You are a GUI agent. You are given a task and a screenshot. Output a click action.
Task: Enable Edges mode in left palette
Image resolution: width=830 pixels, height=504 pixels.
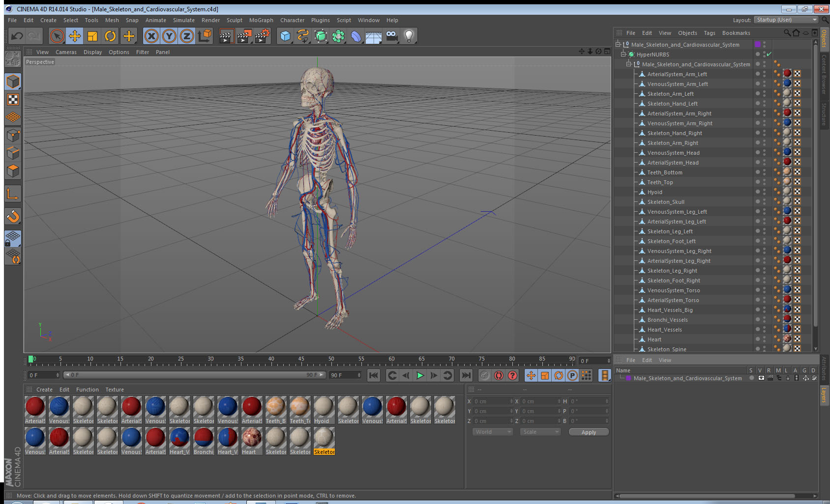13,153
